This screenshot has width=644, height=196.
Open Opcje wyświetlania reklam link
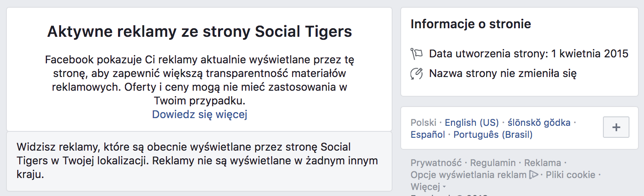coord(468,175)
